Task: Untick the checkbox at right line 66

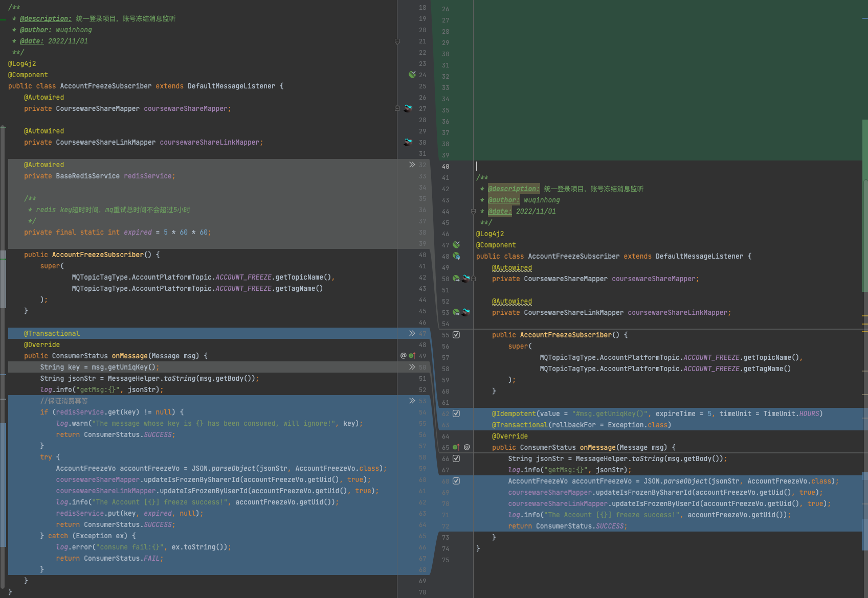Action: tap(456, 458)
